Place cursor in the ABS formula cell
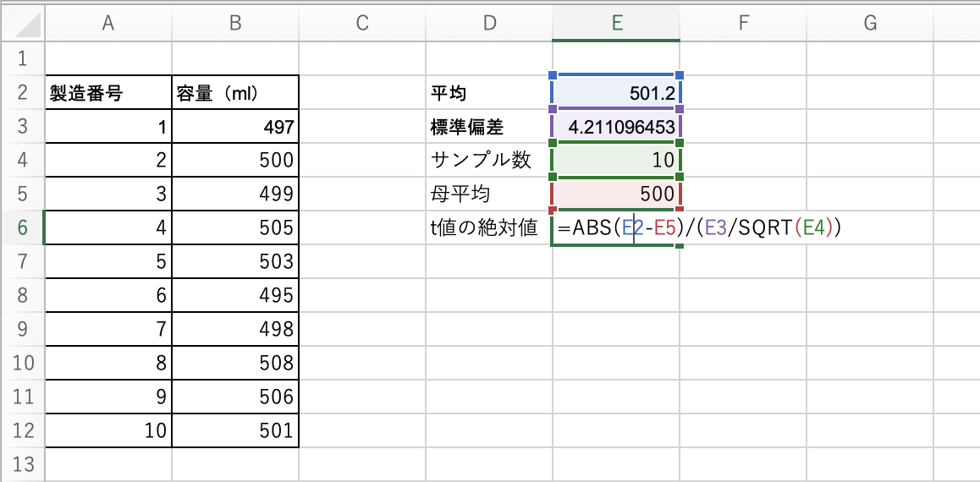980x482 pixels. (x=616, y=227)
